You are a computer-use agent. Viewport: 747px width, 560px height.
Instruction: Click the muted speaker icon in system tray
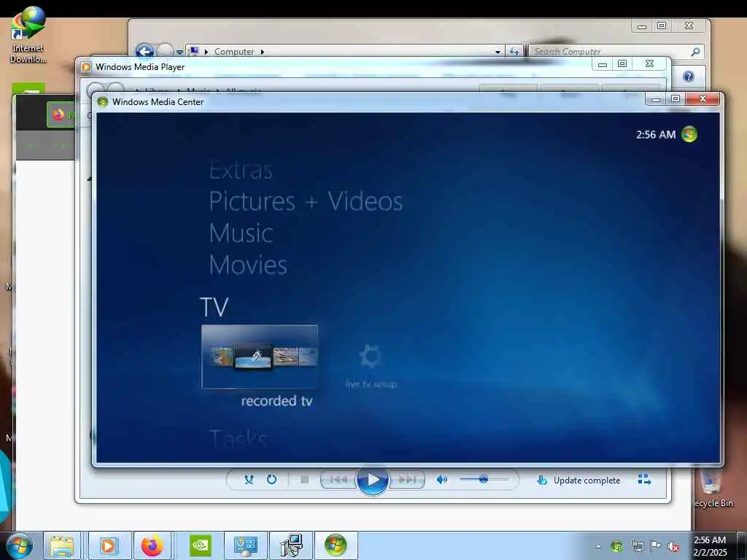pyautogui.click(x=673, y=547)
